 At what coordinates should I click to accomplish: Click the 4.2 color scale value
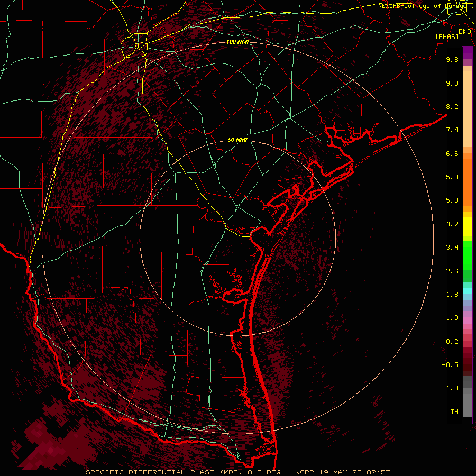click(452, 224)
